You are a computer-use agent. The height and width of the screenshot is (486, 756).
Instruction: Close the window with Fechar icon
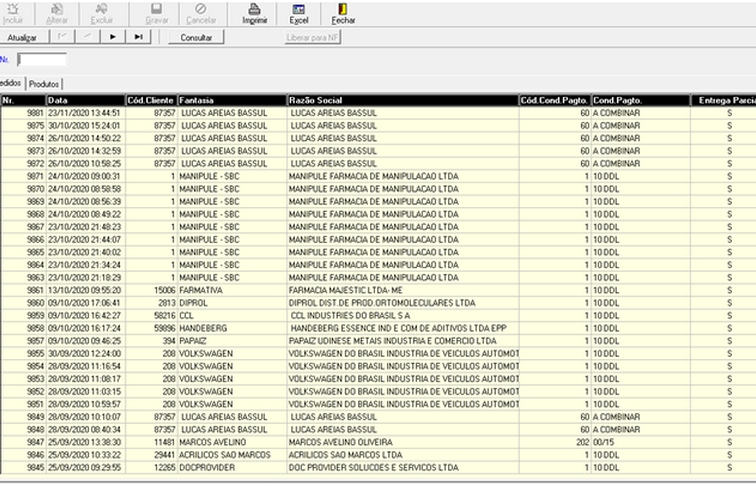(343, 14)
